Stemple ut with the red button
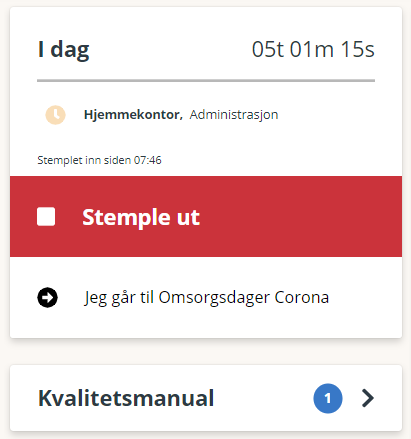 tap(206, 217)
